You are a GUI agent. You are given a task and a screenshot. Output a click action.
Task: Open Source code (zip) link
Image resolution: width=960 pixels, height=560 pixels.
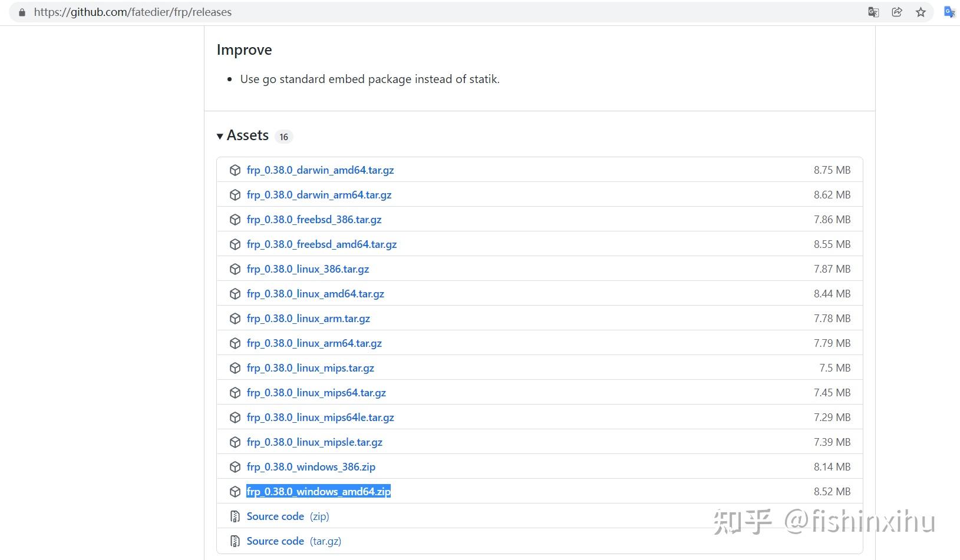pyautogui.click(x=275, y=516)
